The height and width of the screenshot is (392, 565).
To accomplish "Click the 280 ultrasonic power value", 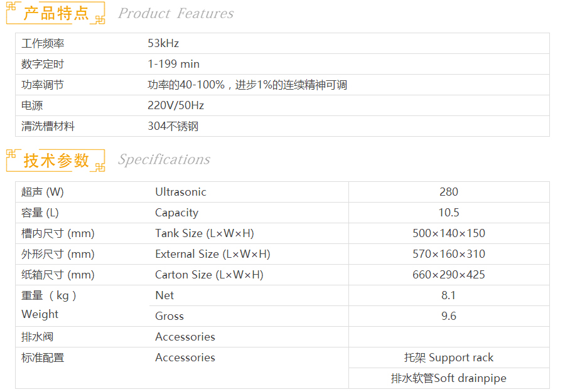I will [449, 192].
